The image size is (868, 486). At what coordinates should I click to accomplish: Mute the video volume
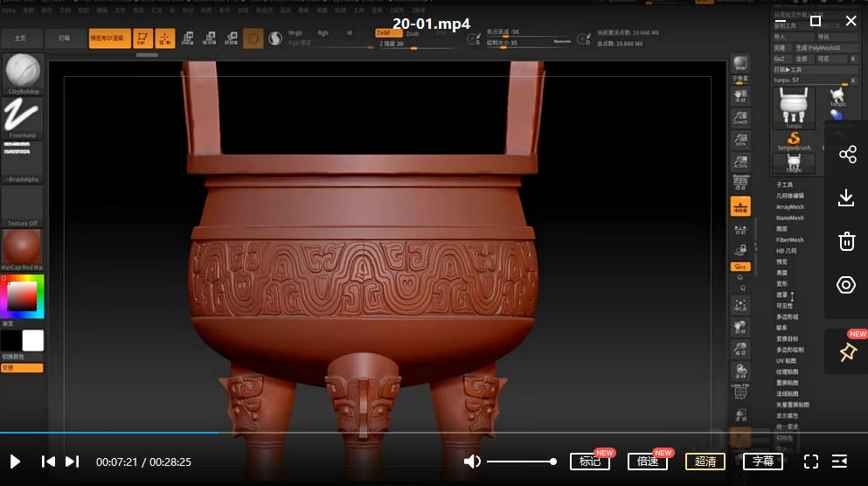pos(472,462)
